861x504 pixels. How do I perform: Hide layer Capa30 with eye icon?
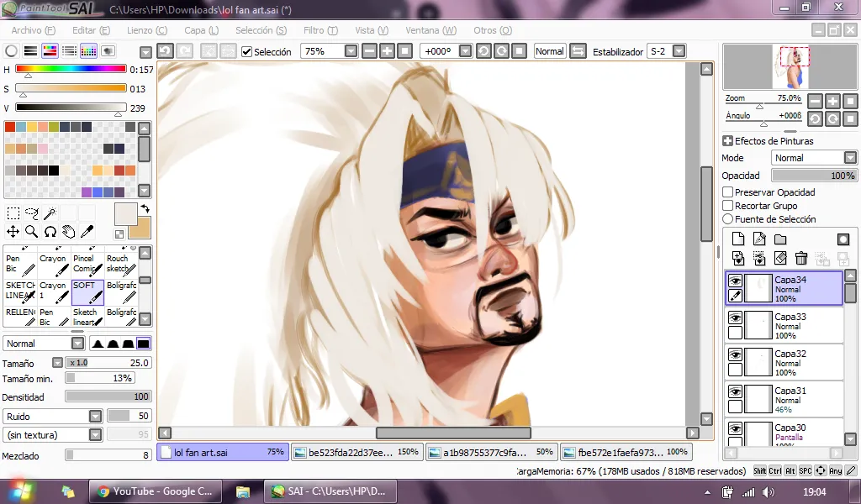[735, 429]
